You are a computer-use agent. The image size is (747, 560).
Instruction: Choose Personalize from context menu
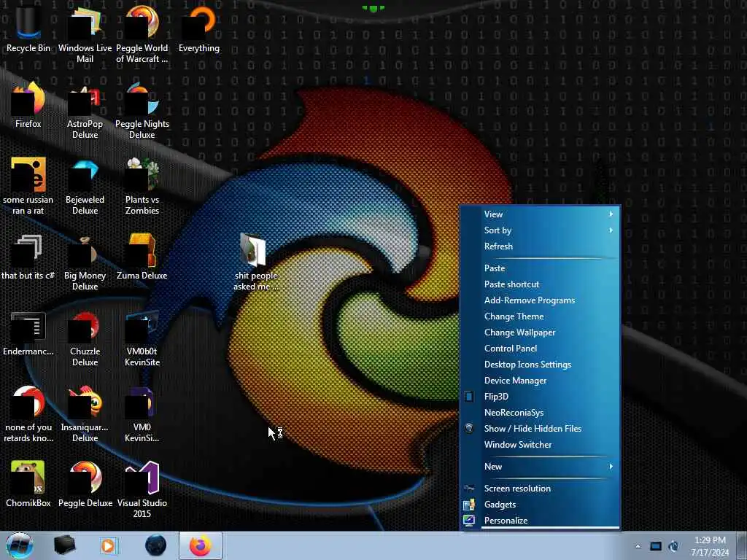541,521
